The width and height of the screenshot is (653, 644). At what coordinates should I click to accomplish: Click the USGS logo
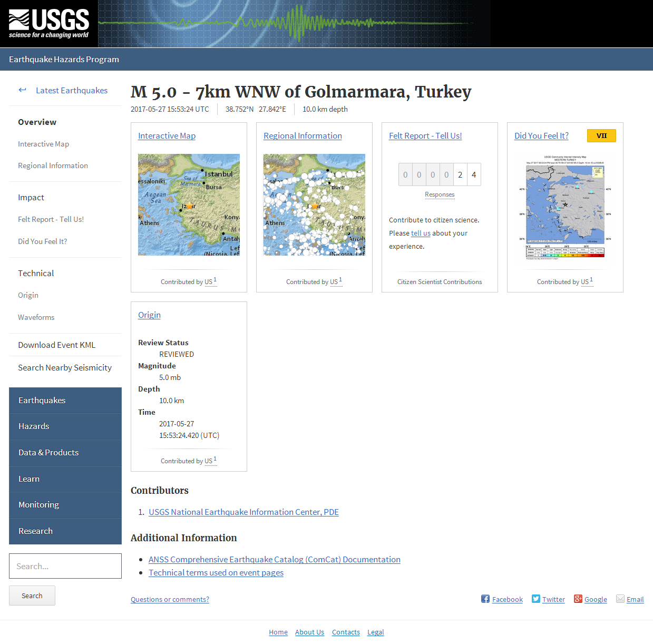[47, 23]
